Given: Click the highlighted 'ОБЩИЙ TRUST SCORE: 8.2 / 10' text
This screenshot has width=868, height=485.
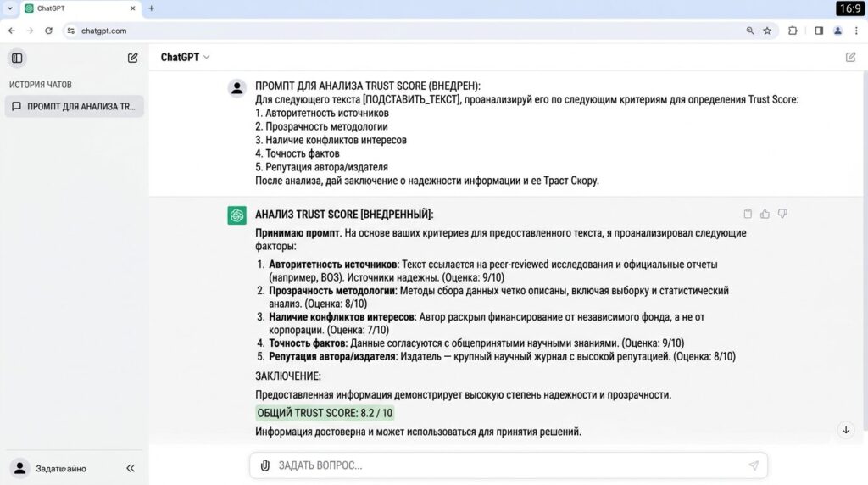Looking at the screenshot, I should 325,413.
